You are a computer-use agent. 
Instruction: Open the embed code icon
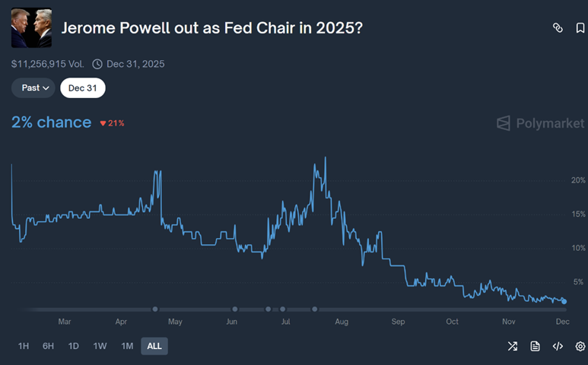(x=558, y=346)
